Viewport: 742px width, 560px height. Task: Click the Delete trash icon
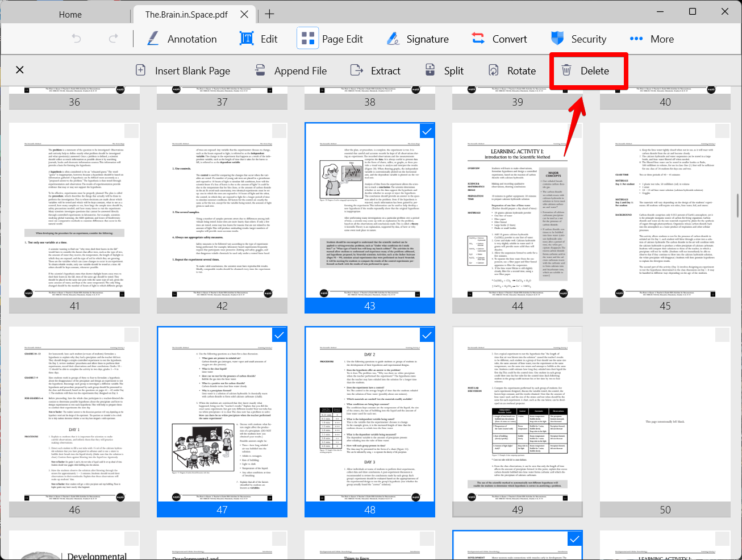pos(566,70)
